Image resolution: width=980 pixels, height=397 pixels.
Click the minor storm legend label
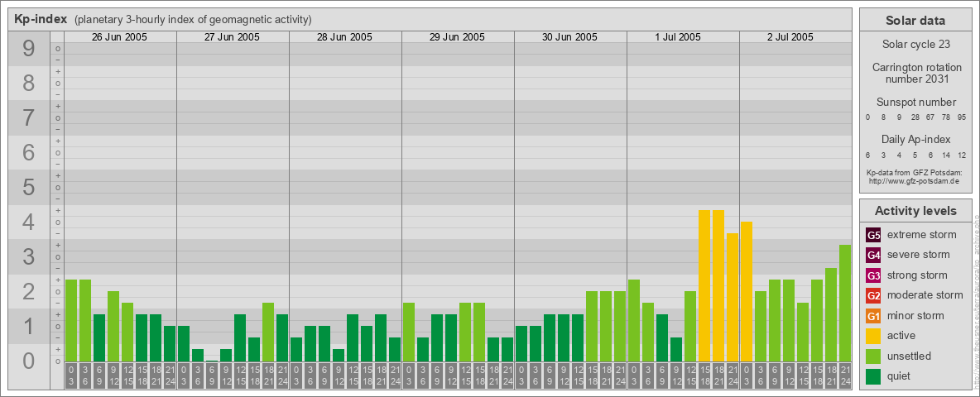click(915, 316)
